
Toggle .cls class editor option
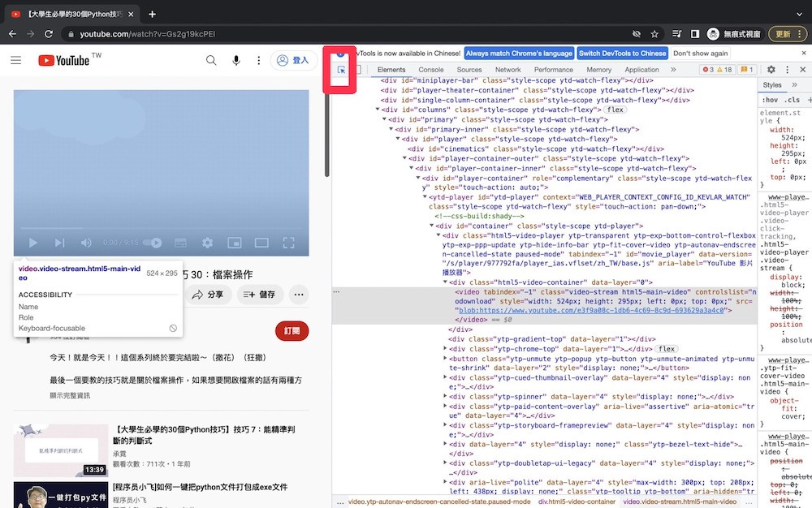point(792,100)
